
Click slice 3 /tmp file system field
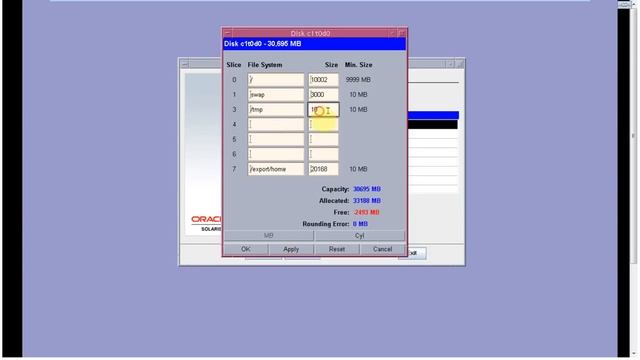276,109
